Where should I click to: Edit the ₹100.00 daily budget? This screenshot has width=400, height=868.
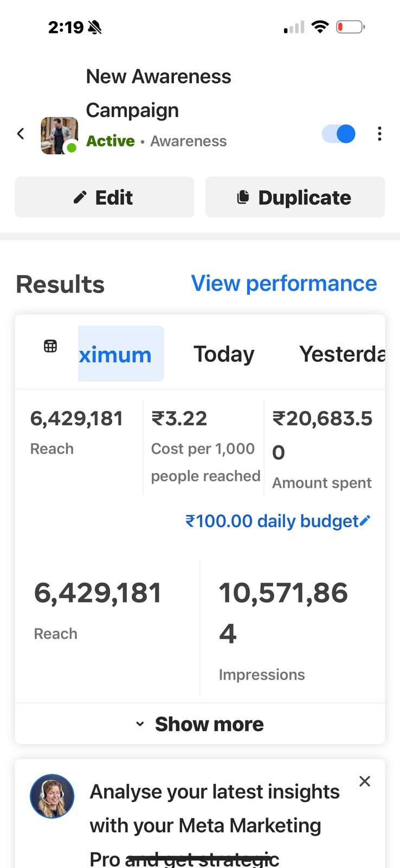[278, 521]
